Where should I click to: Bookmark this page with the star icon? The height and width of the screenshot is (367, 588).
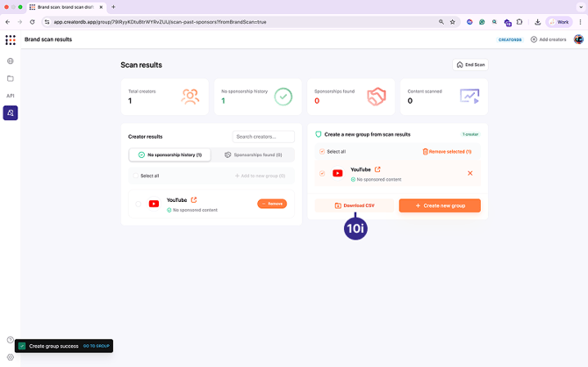(453, 22)
